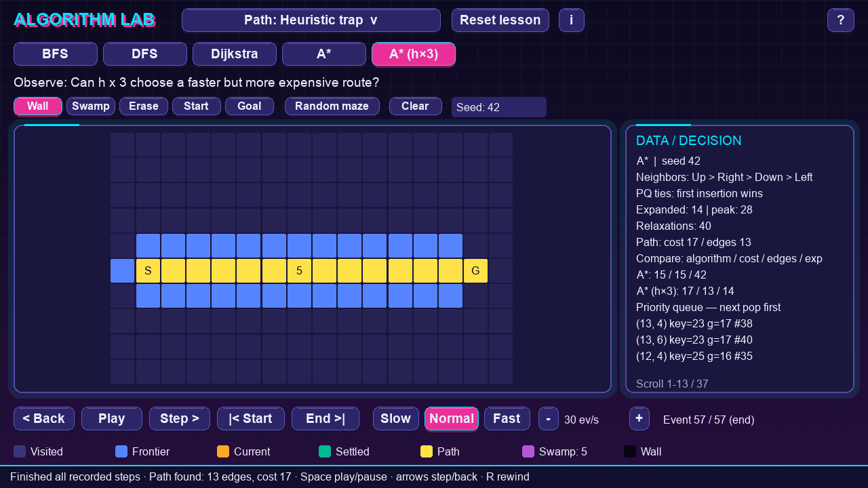The image size is (868, 488).
Task: Jump to end with End >|
Action: pos(325,419)
